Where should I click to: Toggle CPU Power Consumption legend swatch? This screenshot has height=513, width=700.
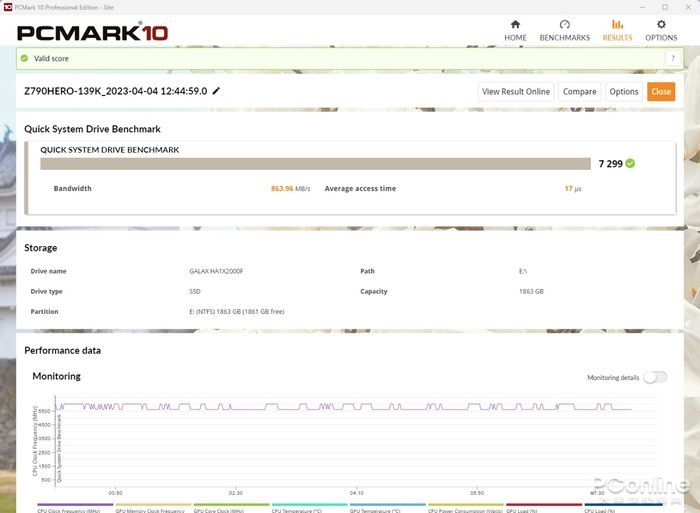[466, 505]
